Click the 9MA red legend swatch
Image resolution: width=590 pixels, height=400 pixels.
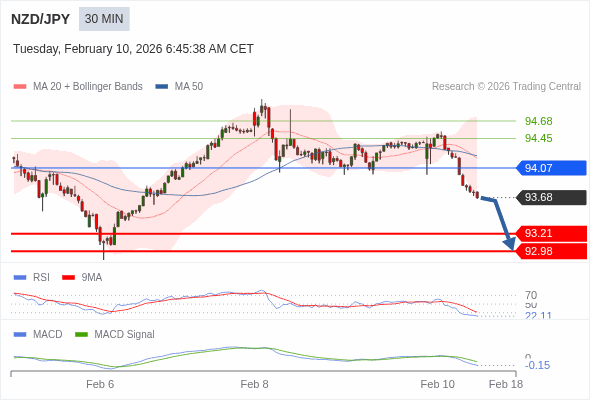pos(68,278)
